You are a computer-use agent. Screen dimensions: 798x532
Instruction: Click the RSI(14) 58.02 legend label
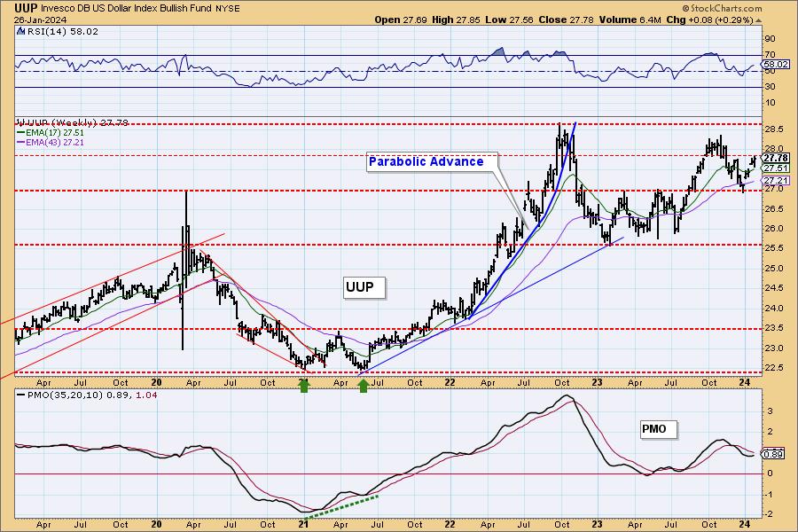pos(63,32)
